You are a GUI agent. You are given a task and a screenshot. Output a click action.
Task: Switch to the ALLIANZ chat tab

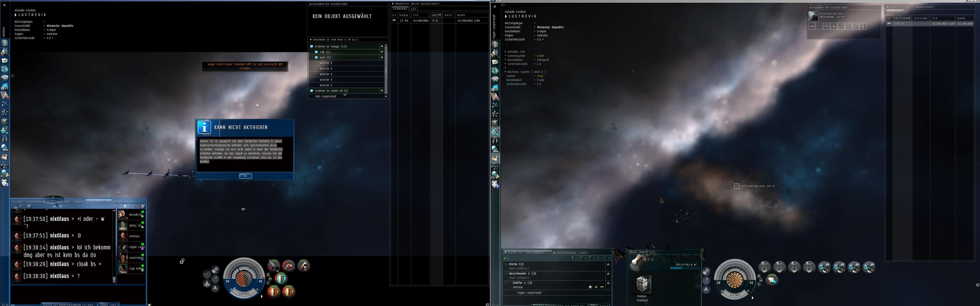click(18, 202)
